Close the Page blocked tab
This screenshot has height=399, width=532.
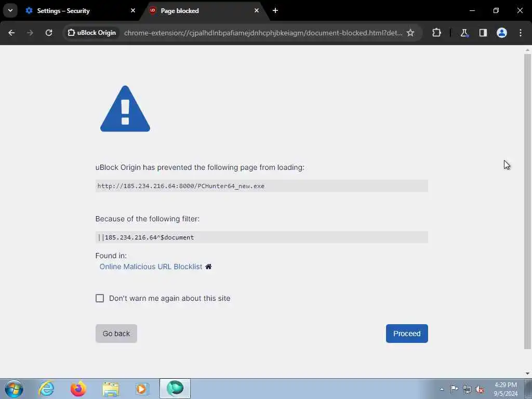coord(257,10)
